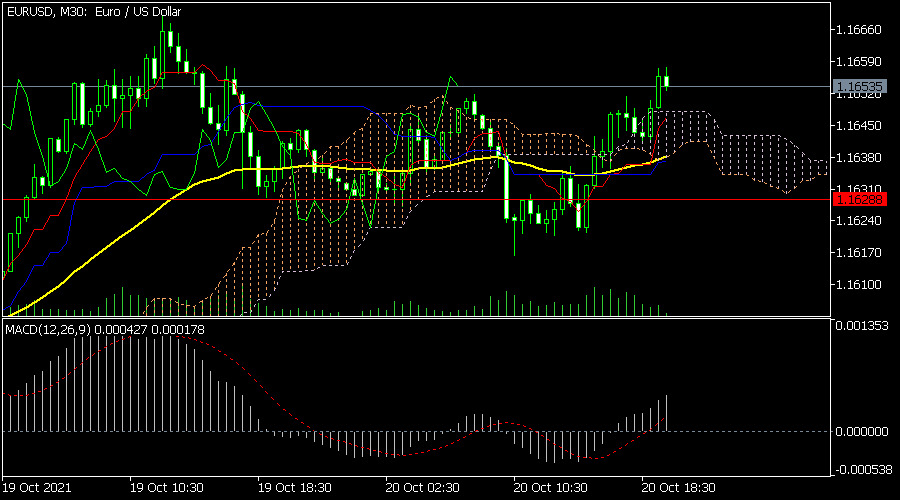Click the 20 Oct 02:30 time label

coord(422,488)
